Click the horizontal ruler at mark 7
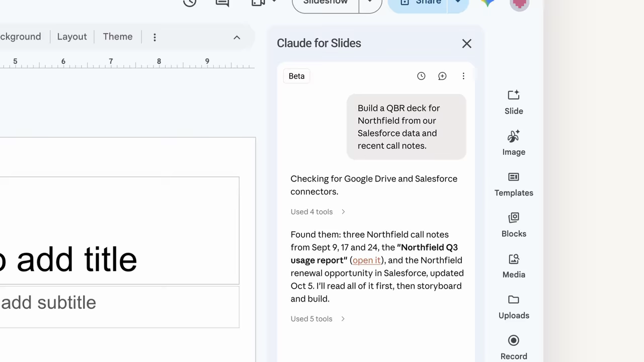This screenshot has width=644, height=362. coord(111,61)
